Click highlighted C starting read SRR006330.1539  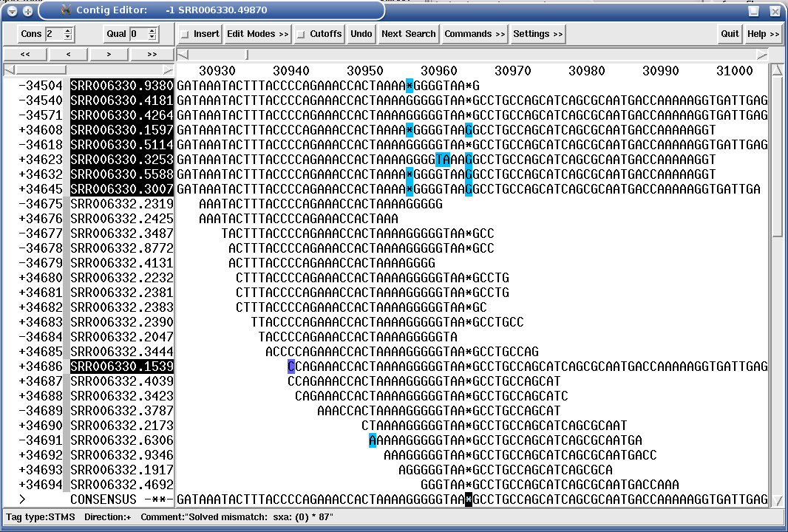pos(291,366)
